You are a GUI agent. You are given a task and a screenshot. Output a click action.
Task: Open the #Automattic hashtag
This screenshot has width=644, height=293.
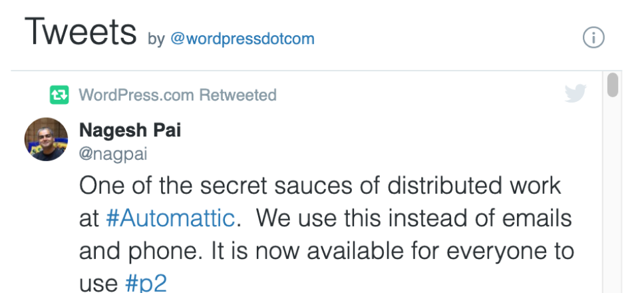170,218
